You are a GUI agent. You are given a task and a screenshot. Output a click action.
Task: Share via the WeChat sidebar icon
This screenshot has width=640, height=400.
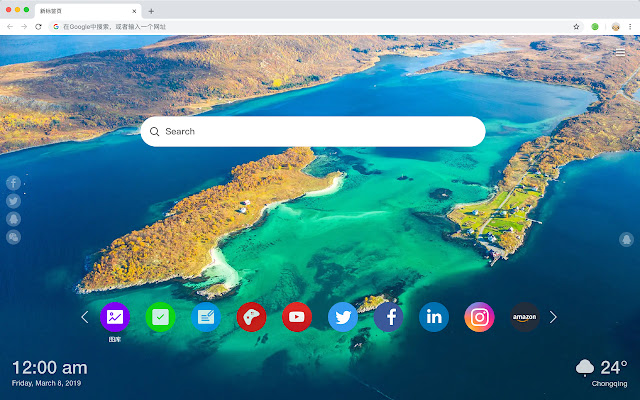point(14,237)
